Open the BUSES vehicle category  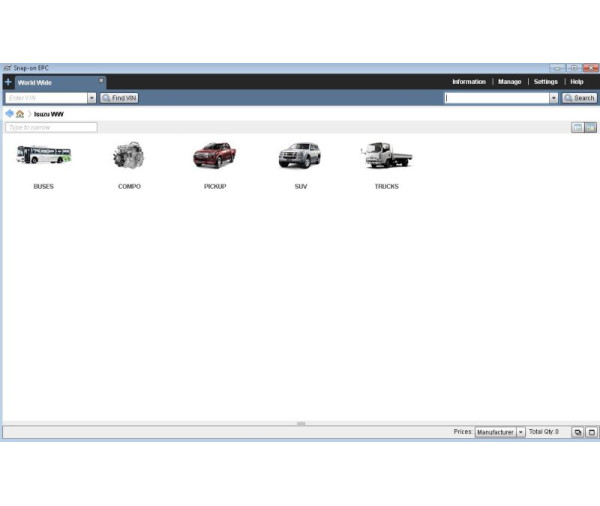[x=43, y=156]
